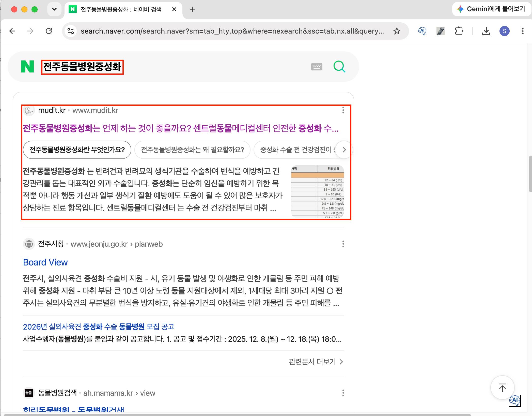The image size is (532, 416).
Task: Open the Extensions puzzle icon
Action: coord(459,31)
